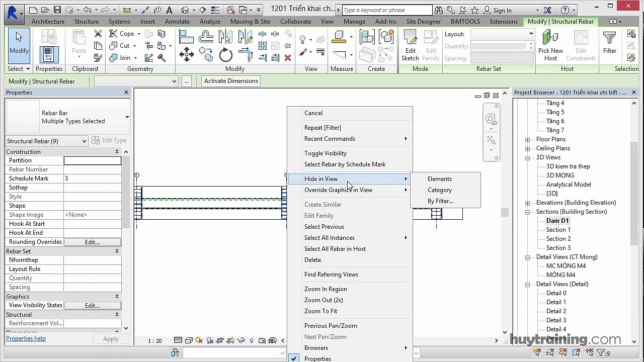This screenshot has width=644, height=362.
Task: Toggle the checked Properties entry in context menu
Action: (317, 358)
